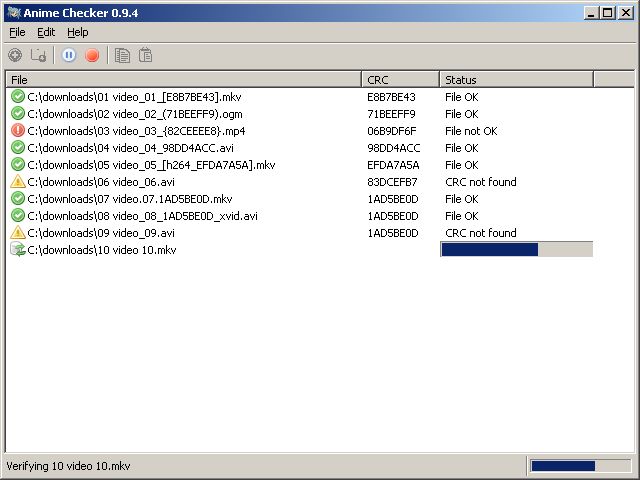
Task: Click the copy list toolbar icon
Action: coord(122,55)
